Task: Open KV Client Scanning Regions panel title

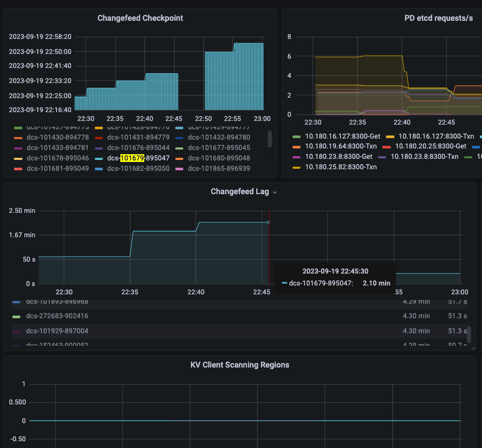Action: coord(240,365)
